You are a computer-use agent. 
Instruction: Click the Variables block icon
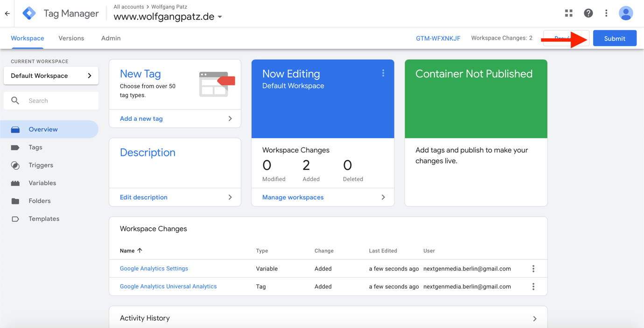[x=15, y=183]
